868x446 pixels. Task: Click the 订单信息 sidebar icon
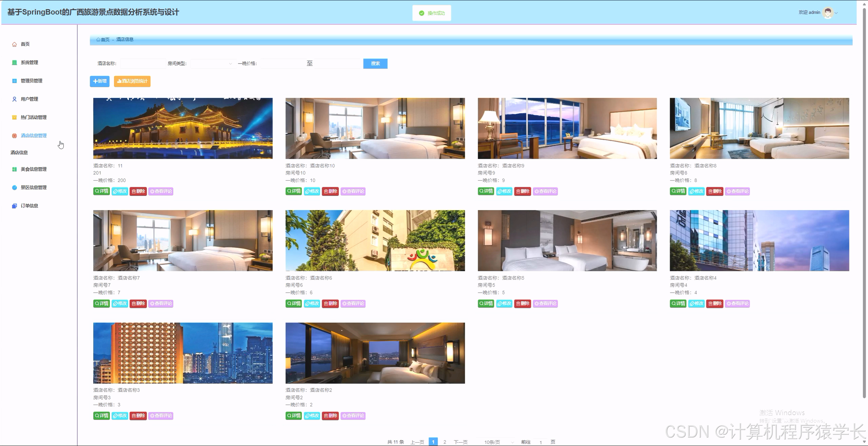[14, 206]
